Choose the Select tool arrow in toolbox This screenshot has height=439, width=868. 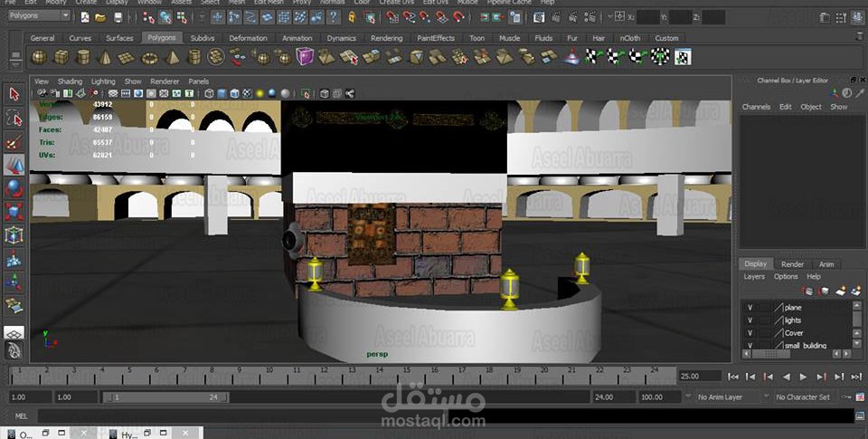14,94
